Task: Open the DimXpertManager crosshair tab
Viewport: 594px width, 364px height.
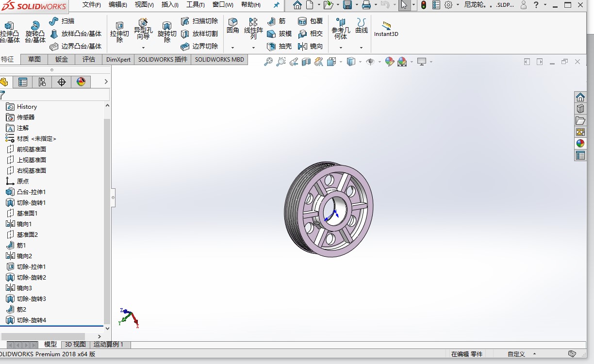Action: click(62, 82)
